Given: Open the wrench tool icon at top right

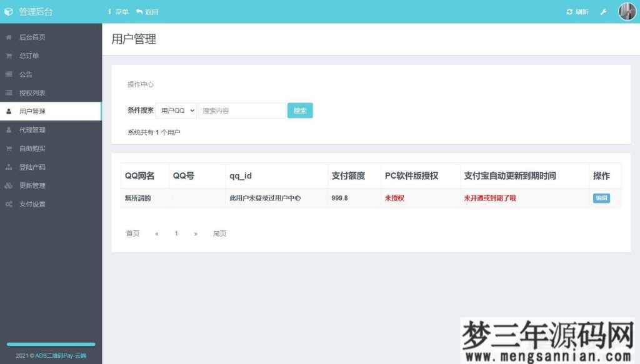Looking at the screenshot, I should click(x=603, y=11).
